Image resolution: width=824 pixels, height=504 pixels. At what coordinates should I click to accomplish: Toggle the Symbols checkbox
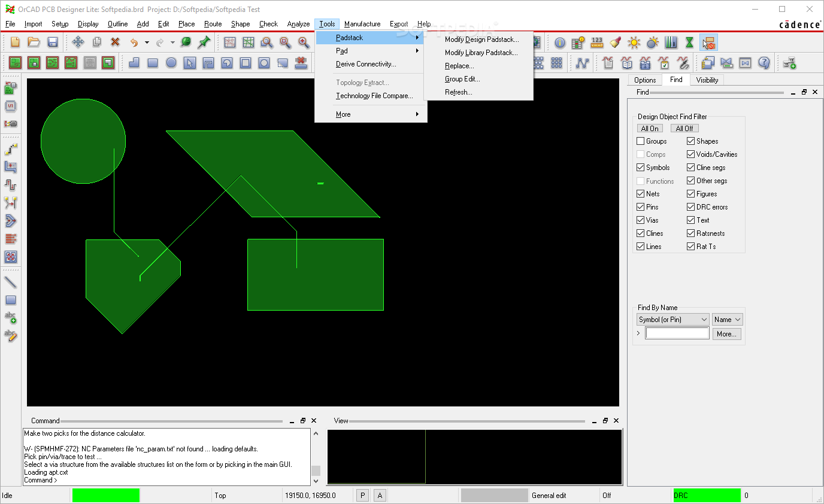point(641,168)
